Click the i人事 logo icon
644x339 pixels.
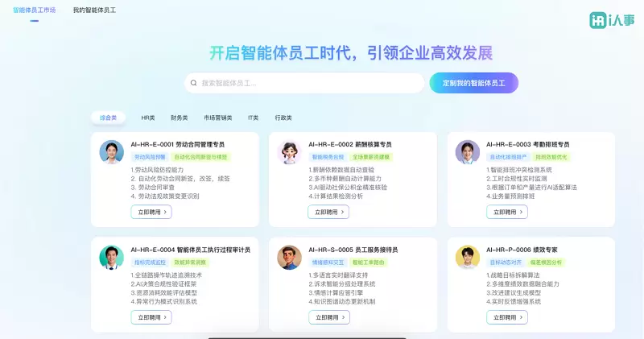(598, 19)
